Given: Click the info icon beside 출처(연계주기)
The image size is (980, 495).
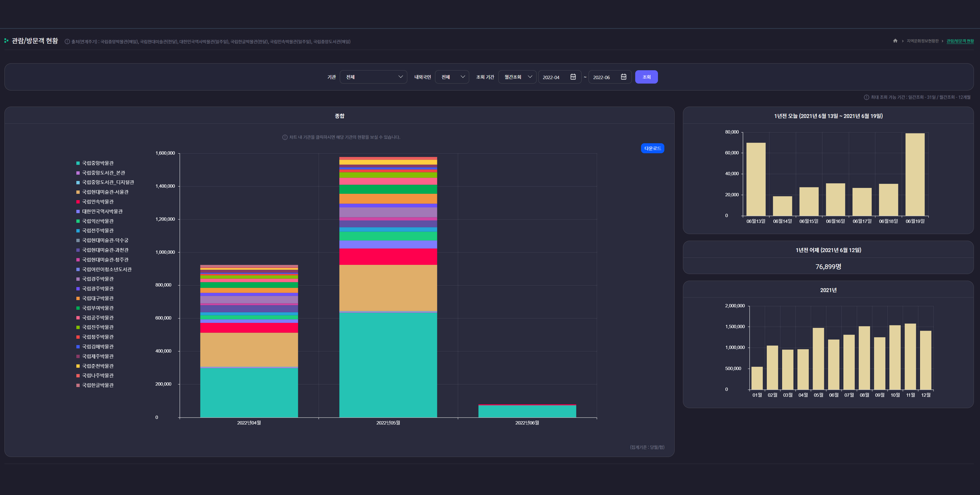Looking at the screenshot, I should pos(67,42).
